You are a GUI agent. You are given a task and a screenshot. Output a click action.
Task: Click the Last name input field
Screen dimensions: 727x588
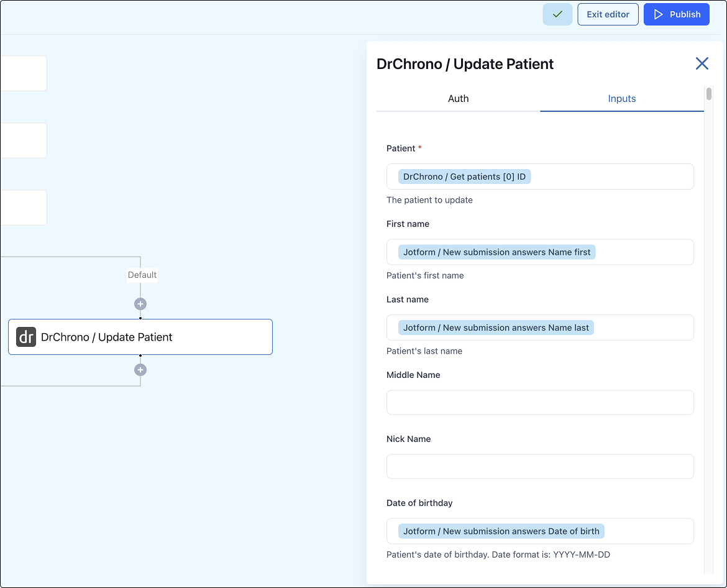pyautogui.click(x=540, y=328)
